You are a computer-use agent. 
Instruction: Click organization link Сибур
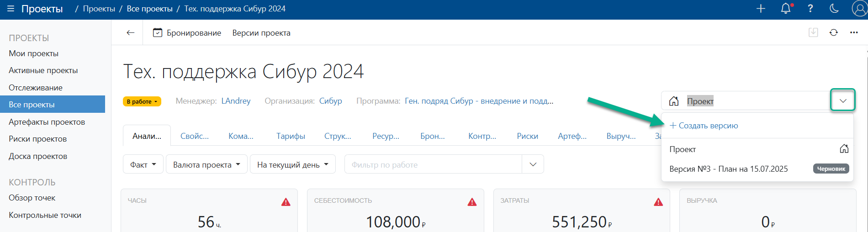(330, 101)
